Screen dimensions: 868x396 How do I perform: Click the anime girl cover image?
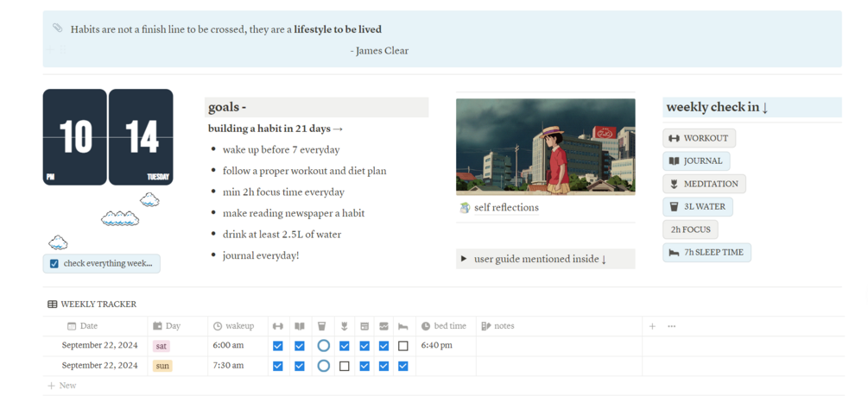tap(545, 147)
